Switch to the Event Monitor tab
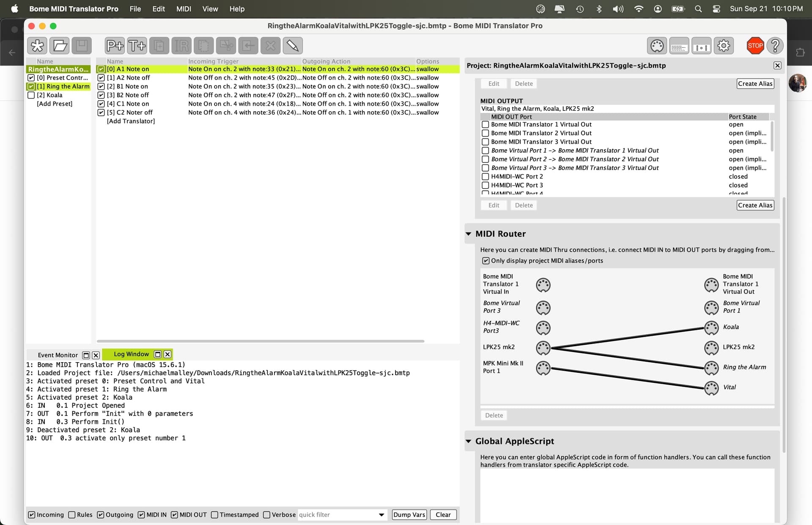Screen dimensions: 812x525 coord(58,355)
